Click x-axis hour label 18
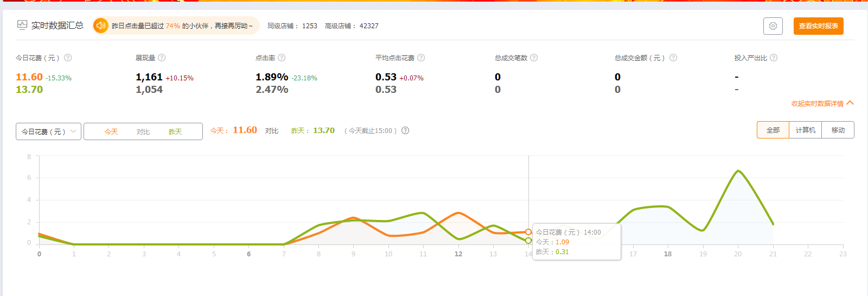This screenshot has height=296, width=868. click(x=668, y=254)
